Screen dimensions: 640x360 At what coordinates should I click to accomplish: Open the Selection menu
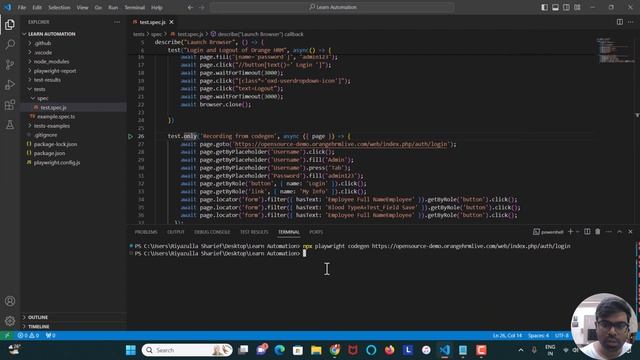pyautogui.click(x=59, y=7)
